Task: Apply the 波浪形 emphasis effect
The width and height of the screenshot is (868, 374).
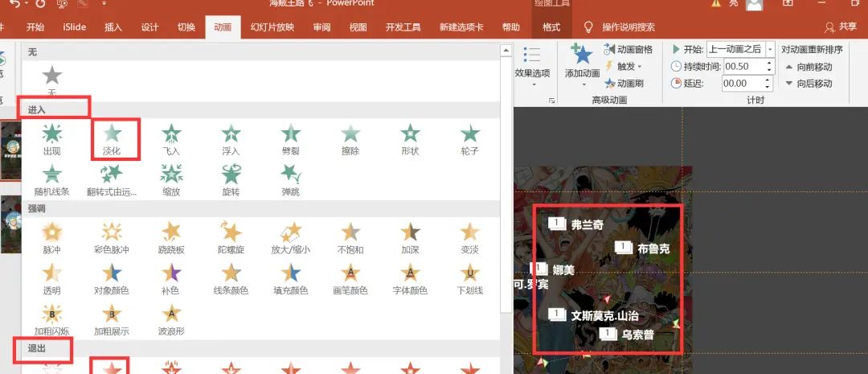Action: [x=172, y=321]
